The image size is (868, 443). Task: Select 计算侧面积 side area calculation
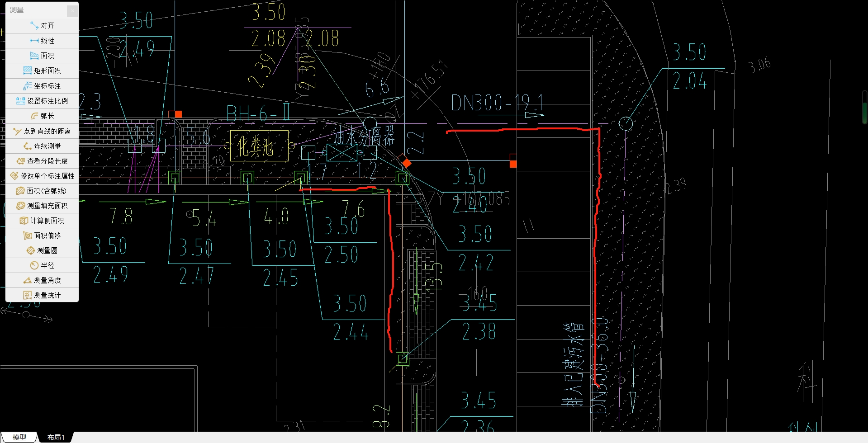click(42, 221)
